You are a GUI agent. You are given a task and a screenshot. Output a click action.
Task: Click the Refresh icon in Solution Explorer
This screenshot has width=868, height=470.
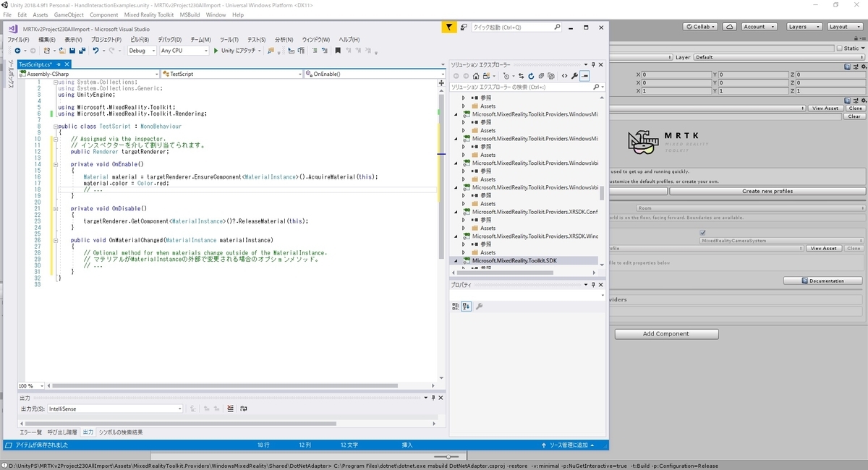tap(531, 76)
